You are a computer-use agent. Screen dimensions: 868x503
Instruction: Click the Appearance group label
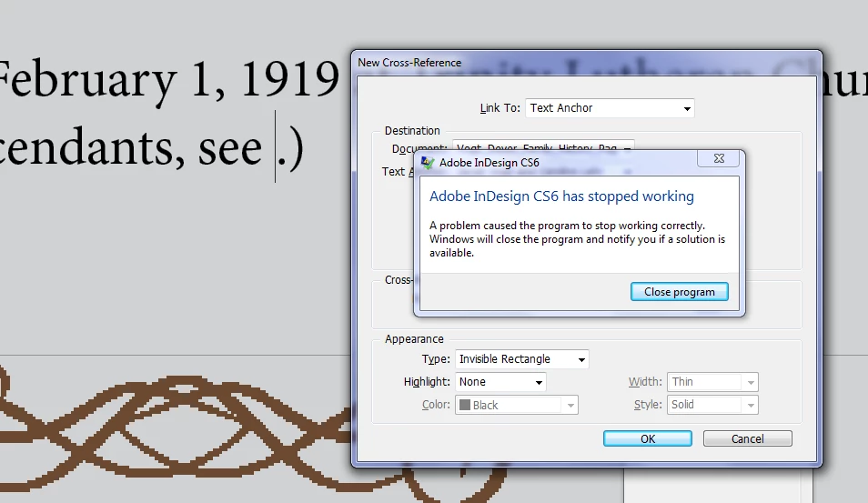[414, 339]
